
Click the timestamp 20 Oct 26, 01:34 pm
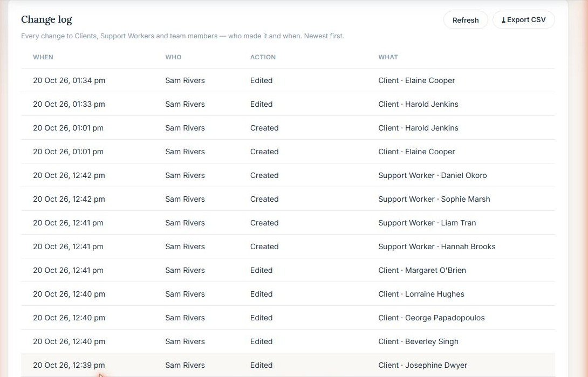69,80
